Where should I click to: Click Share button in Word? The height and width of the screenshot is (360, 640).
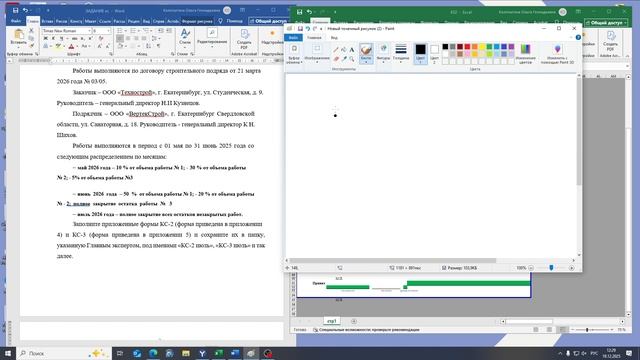(268, 21)
